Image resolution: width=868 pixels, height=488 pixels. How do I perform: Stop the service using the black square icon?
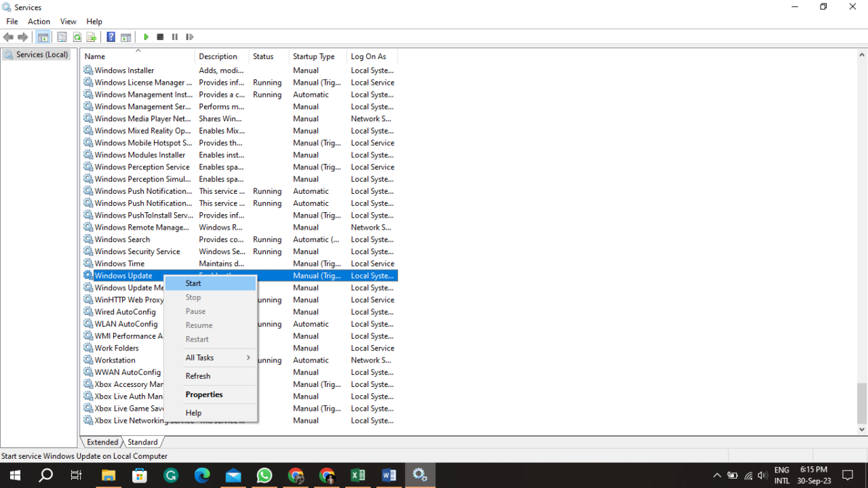(x=160, y=37)
